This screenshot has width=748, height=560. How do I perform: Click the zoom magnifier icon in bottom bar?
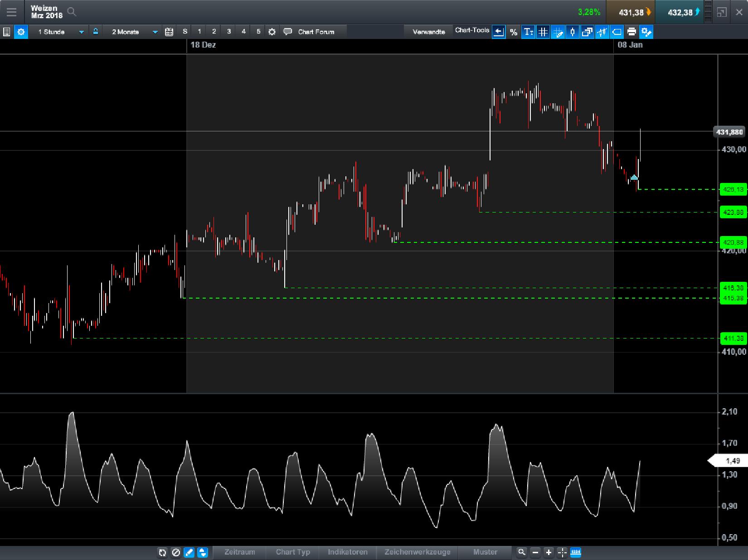[522, 552]
